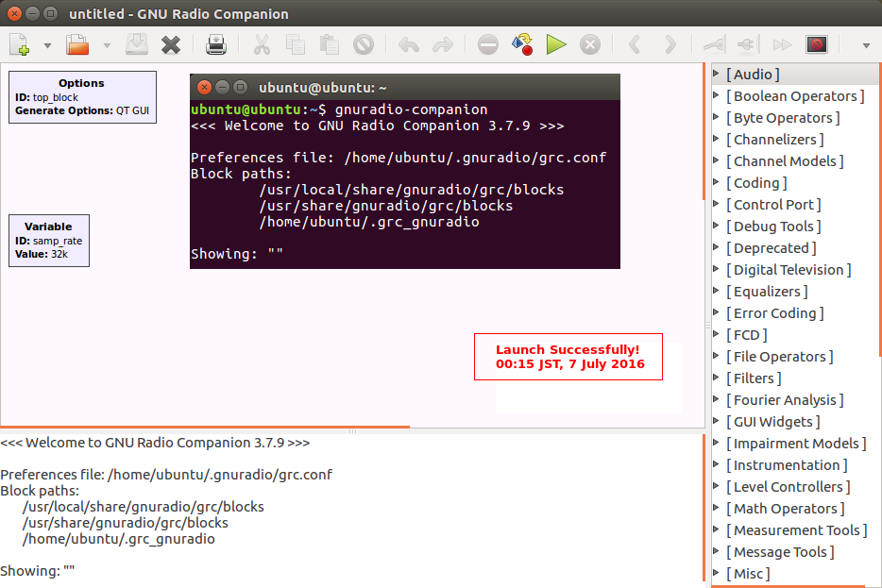Image resolution: width=882 pixels, height=588 pixels.
Task: Delete the selection with the grey circle-slash icon
Action: (364, 44)
